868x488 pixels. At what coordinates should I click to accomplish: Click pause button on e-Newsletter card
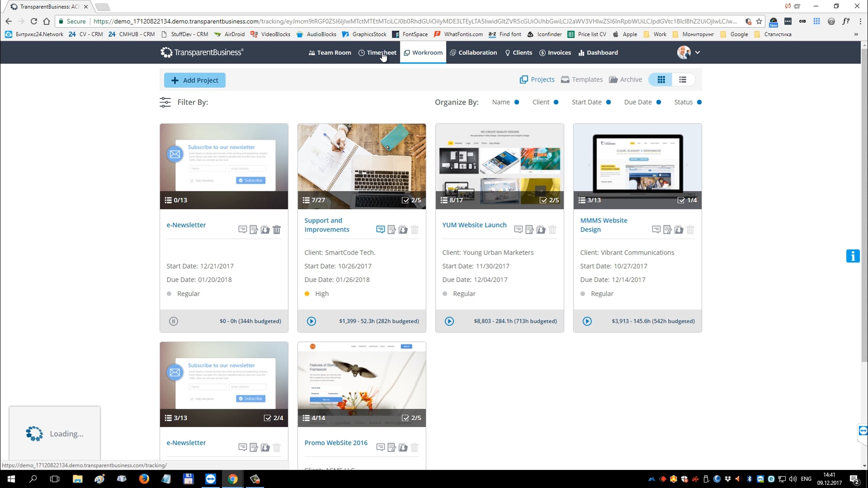[174, 321]
